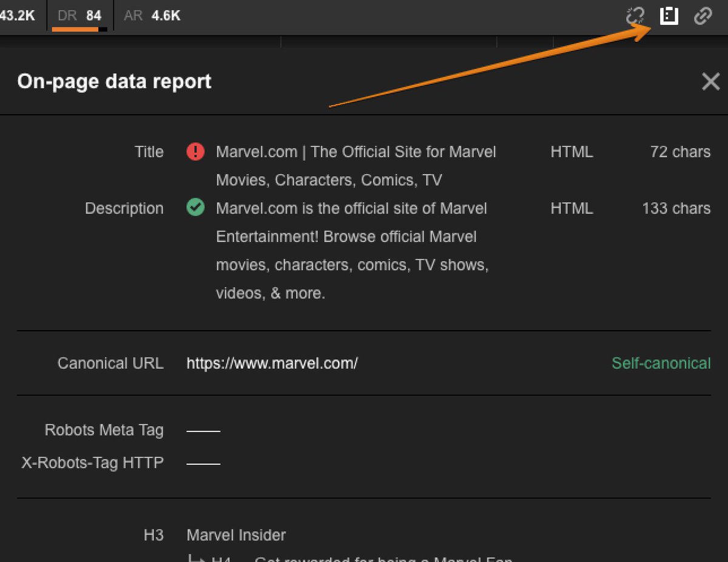The width and height of the screenshot is (728, 562).
Task: Click the HTML source label for Title
Action: point(571,152)
